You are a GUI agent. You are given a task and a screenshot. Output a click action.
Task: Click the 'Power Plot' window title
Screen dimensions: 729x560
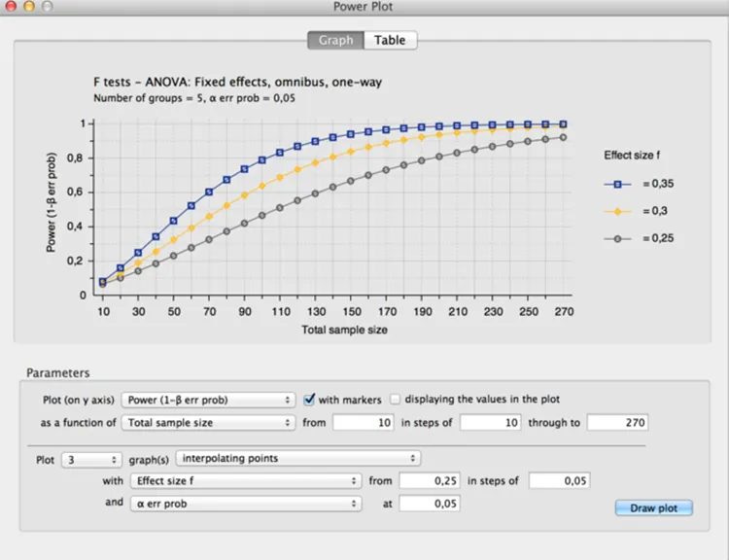pos(364,7)
